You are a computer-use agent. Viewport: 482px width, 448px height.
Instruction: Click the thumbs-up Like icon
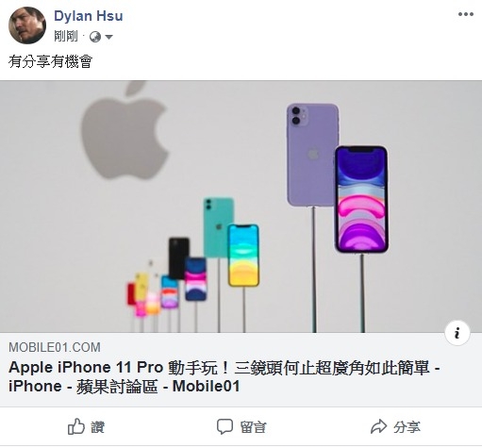[x=76, y=426]
